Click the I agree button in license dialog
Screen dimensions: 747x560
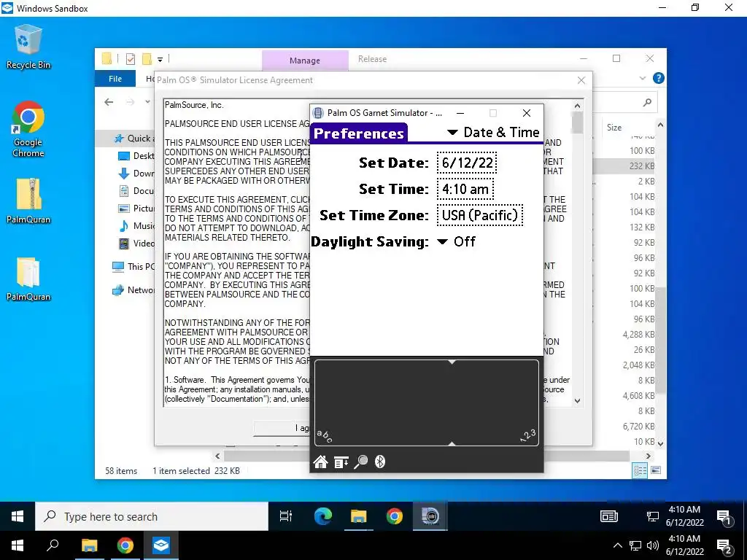(282, 428)
